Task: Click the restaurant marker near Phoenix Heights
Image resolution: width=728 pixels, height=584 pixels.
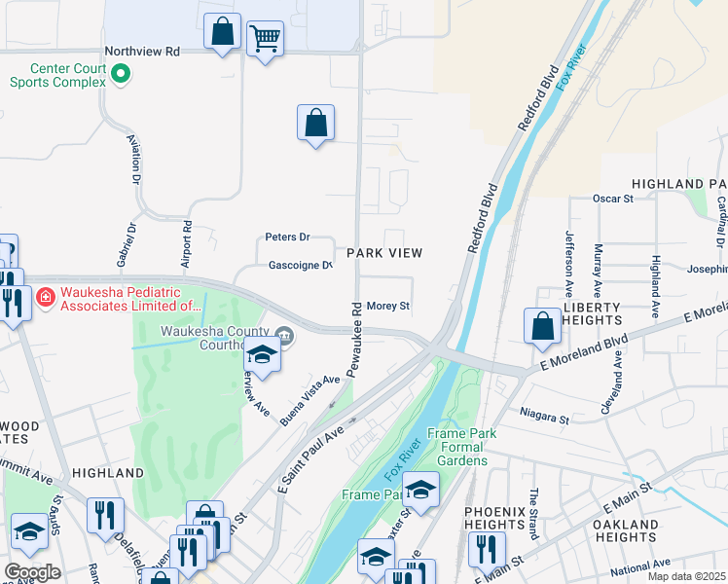Action: point(487,550)
